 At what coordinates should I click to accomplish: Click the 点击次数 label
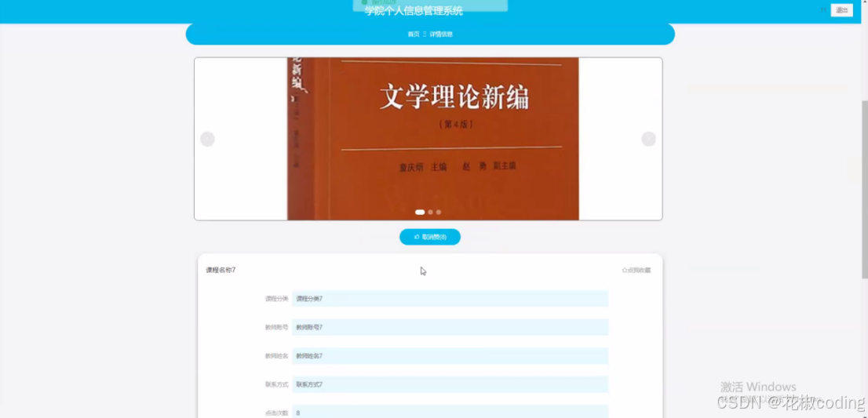(277, 413)
